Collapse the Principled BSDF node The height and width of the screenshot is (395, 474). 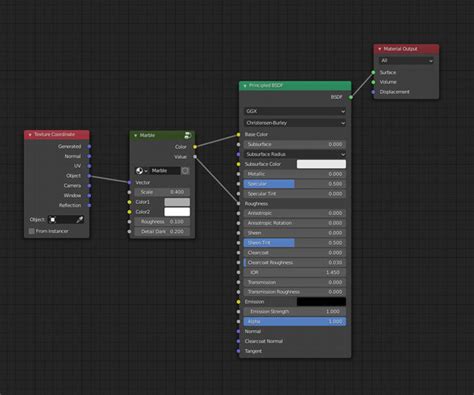point(245,86)
